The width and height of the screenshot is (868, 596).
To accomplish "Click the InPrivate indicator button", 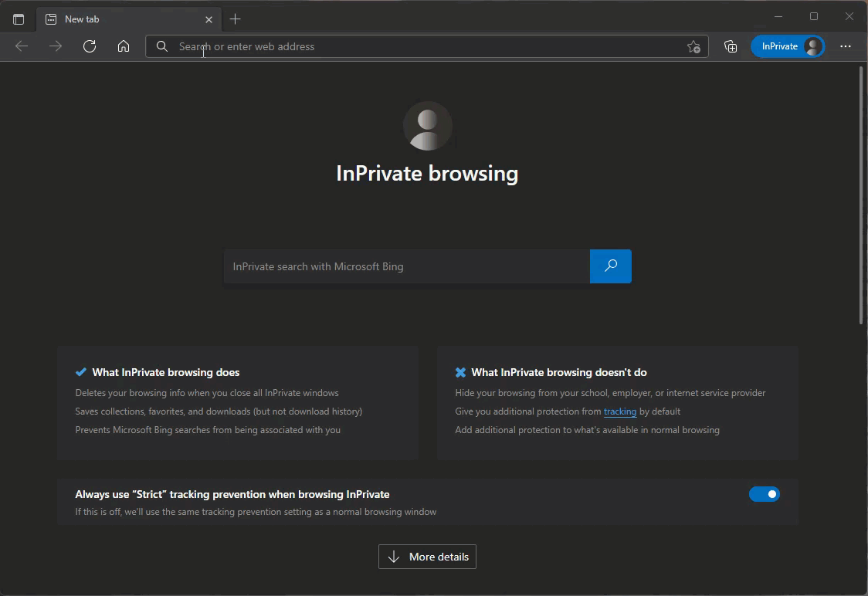I will tap(787, 46).
